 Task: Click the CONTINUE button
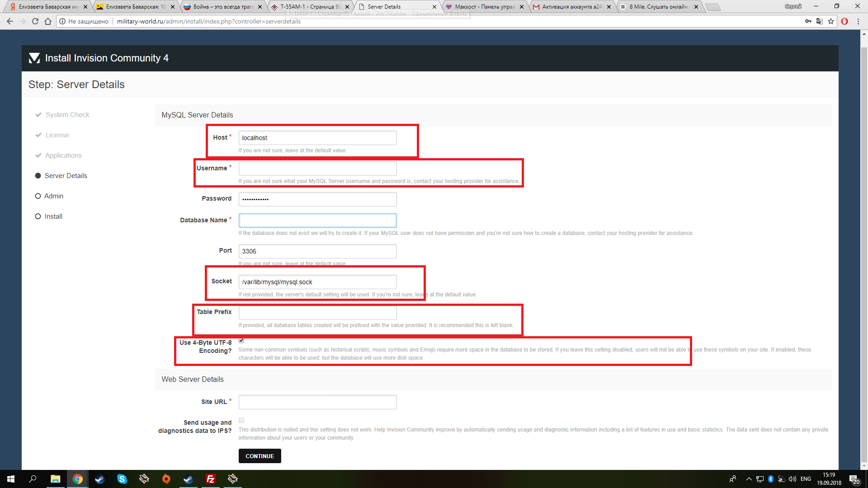tap(259, 456)
